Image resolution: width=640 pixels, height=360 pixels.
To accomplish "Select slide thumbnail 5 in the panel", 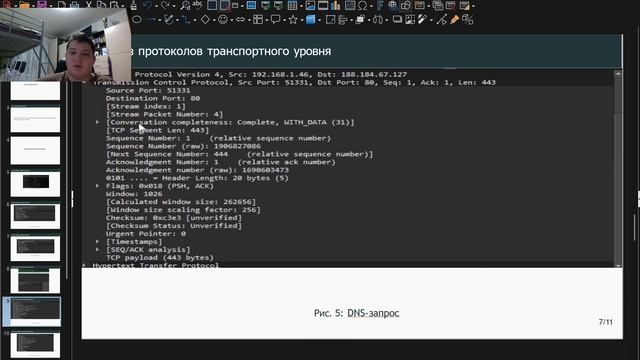I will pyautogui.click(x=35, y=183).
